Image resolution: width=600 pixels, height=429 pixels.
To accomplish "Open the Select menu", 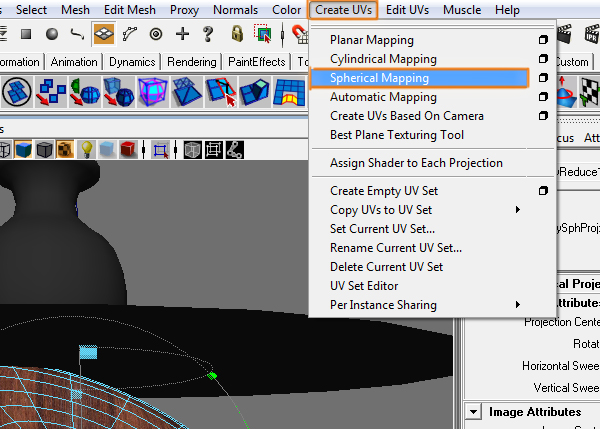I will click(x=31, y=10).
